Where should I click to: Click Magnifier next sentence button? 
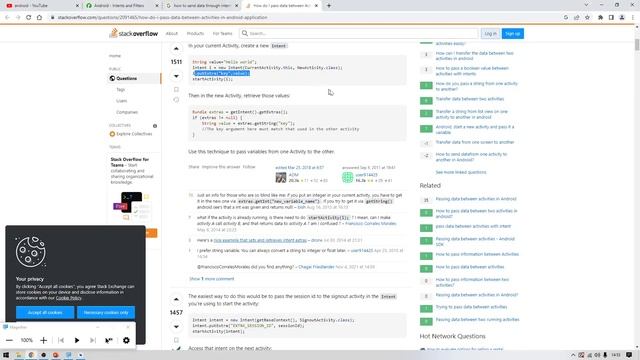(x=93, y=340)
